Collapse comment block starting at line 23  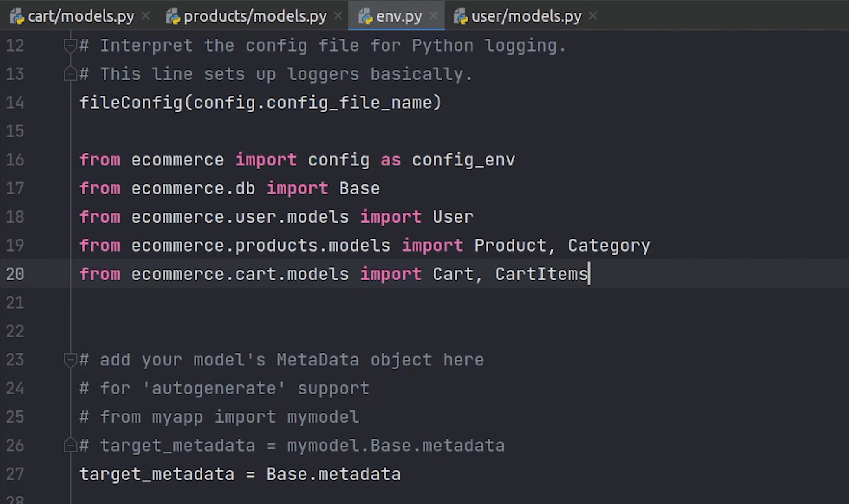(70, 359)
